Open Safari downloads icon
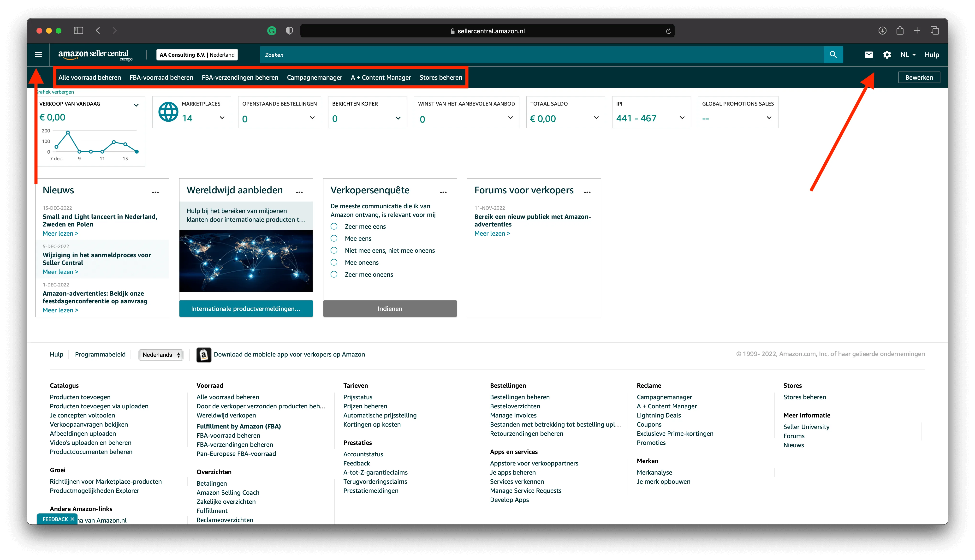Image resolution: width=975 pixels, height=560 pixels. pyautogui.click(x=882, y=30)
